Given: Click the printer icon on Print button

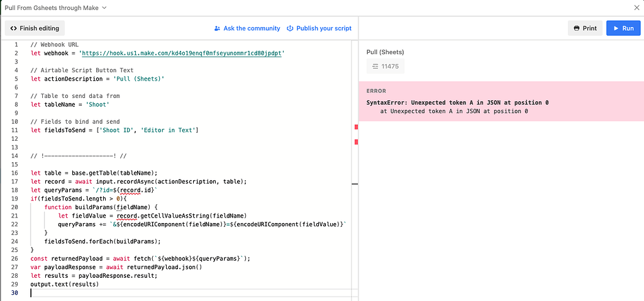Looking at the screenshot, I should [x=577, y=28].
